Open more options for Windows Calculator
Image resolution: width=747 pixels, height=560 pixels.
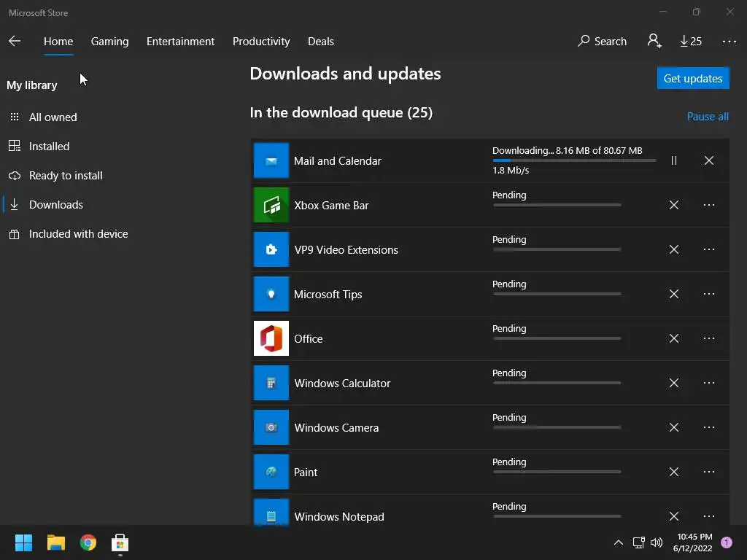coord(709,383)
